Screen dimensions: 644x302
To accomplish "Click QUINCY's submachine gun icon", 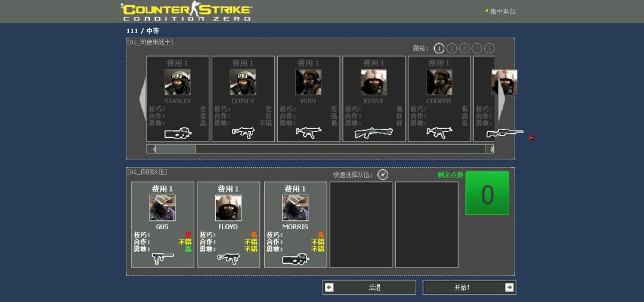I will point(243,132).
